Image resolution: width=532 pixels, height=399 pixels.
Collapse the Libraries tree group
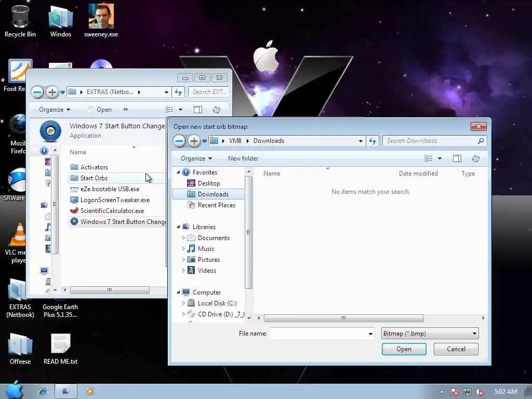178,227
